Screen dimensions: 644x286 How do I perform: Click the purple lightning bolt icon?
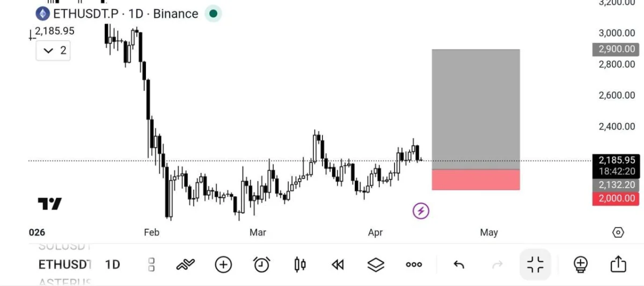click(x=421, y=211)
